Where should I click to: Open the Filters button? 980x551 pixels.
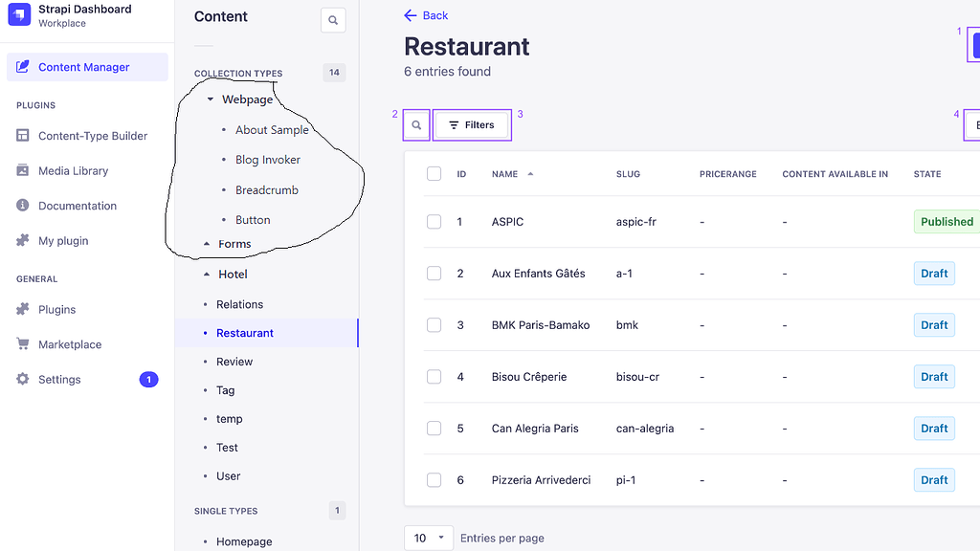click(471, 125)
